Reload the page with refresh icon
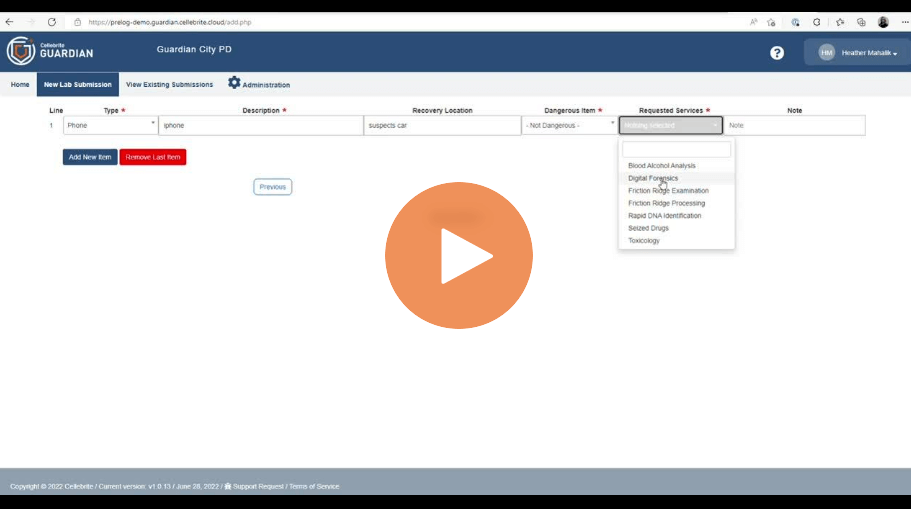The width and height of the screenshot is (911, 509). pos(52,22)
